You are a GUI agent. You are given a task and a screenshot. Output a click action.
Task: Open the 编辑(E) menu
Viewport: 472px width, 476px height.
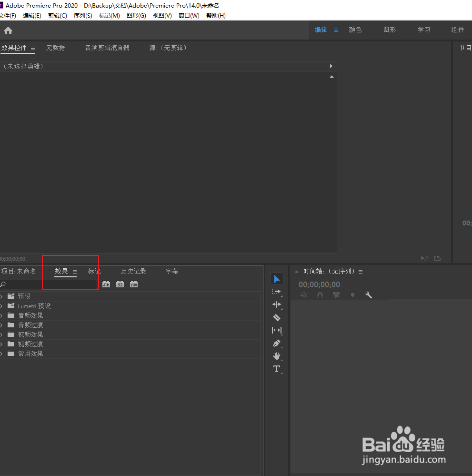pos(32,15)
